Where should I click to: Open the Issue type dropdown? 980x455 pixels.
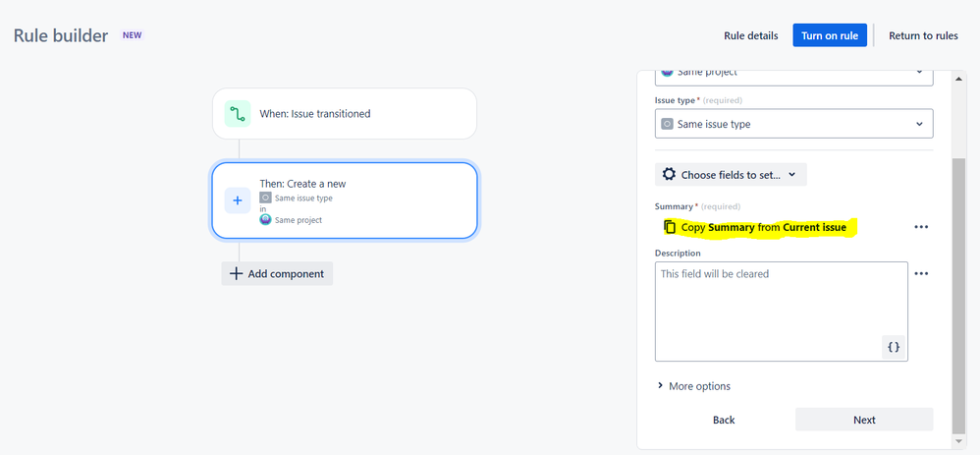[793, 124]
